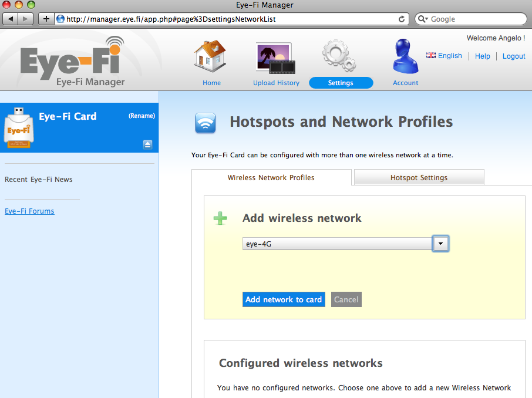This screenshot has width=532, height=398.
Task: Open Account via the blue person icon
Action: pyautogui.click(x=405, y=56)
